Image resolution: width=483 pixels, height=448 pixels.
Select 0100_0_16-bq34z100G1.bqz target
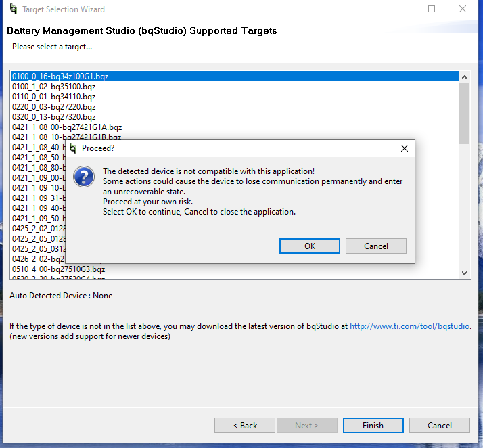(x=235, y=76)
